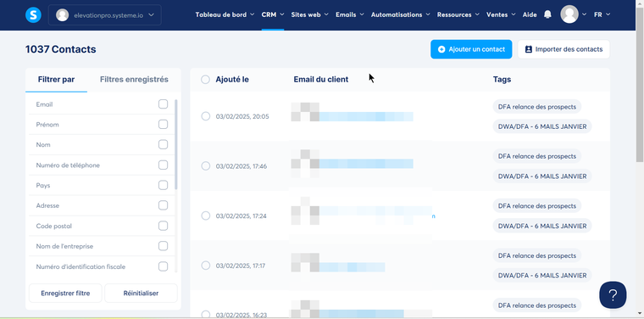Expand the Automatisations menu chevron
This screenshot has width=644, height=319.
[428, 14]
